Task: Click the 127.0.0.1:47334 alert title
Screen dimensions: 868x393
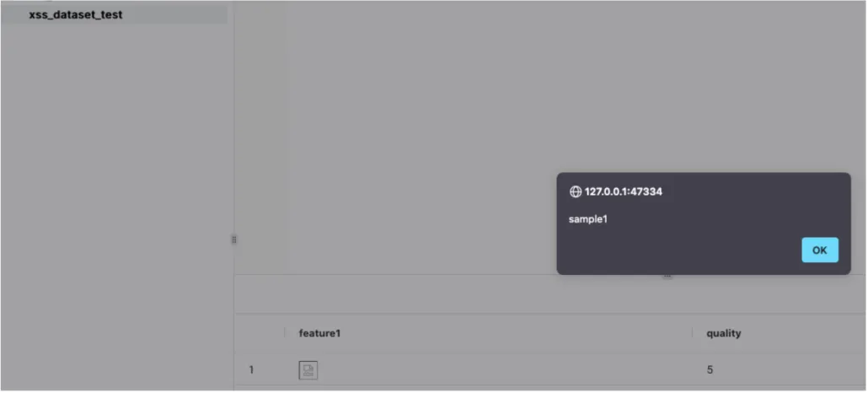Action: tap(624, 191)
